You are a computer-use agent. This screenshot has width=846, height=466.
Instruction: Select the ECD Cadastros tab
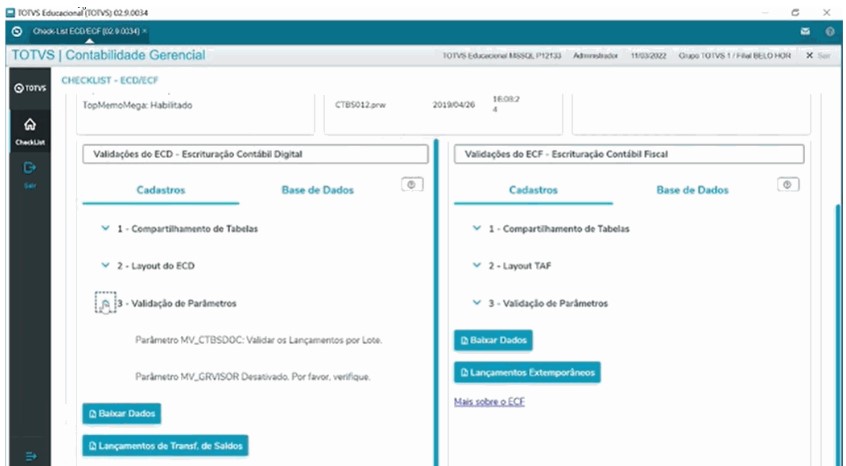161,190
